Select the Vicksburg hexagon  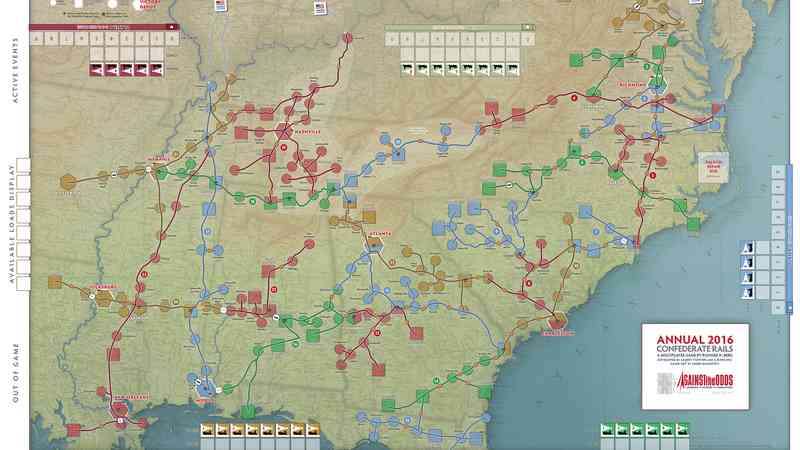[x=102, y=297]
